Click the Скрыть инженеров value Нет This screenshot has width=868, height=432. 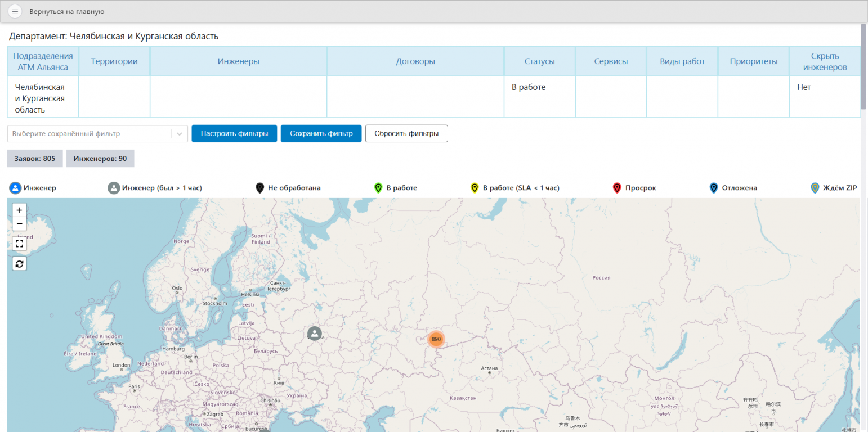click(804, 87)
